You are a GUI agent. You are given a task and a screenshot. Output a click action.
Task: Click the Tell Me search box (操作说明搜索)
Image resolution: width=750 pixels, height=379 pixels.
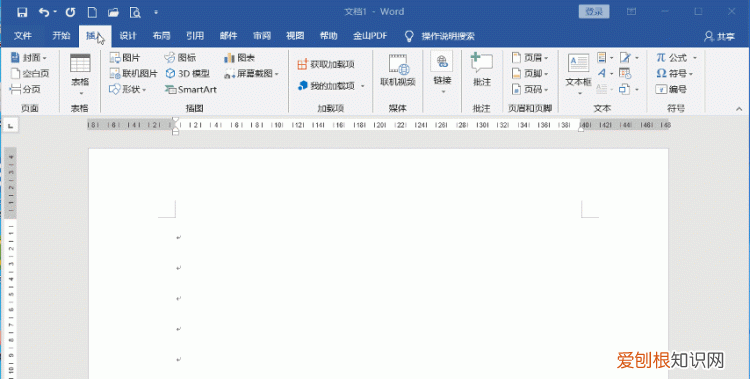pos(448,36)
